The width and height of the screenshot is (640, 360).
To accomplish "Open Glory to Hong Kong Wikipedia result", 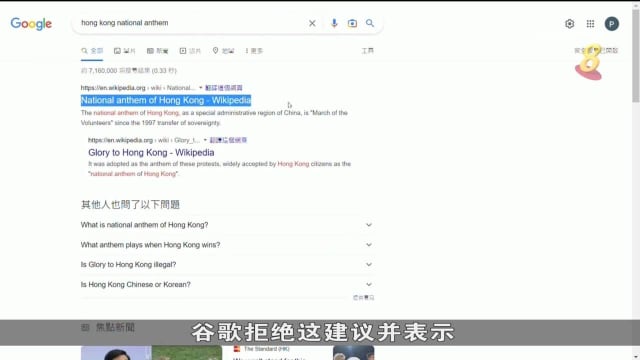I will pos(151,152).
